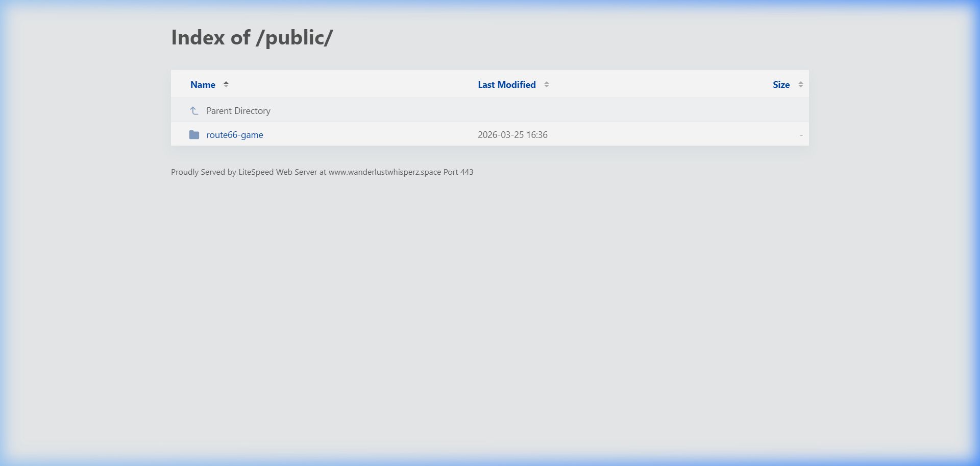Sort the listing by the Size header text
This screenshot has height=466, width=980.
click(781, 85)
